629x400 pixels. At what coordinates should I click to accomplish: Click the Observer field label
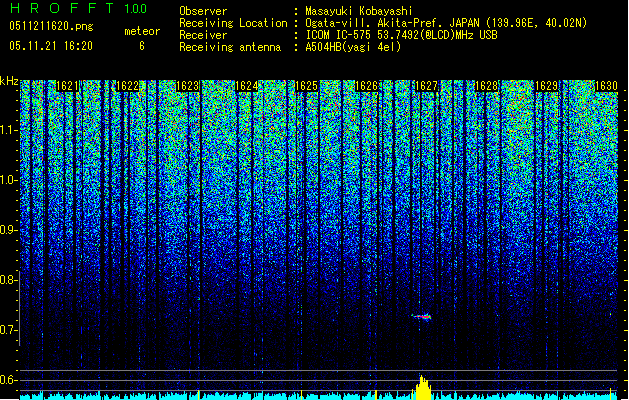tap(203, 11)
